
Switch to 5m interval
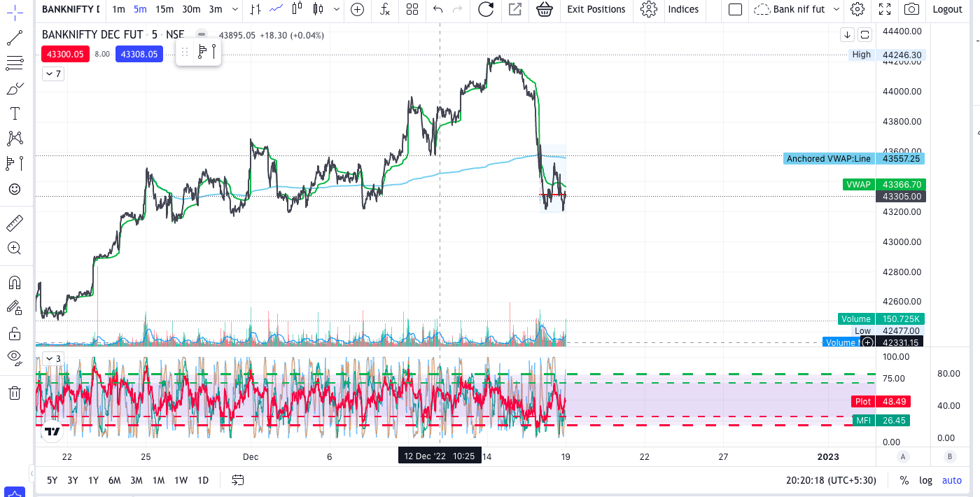coord(140,9)
